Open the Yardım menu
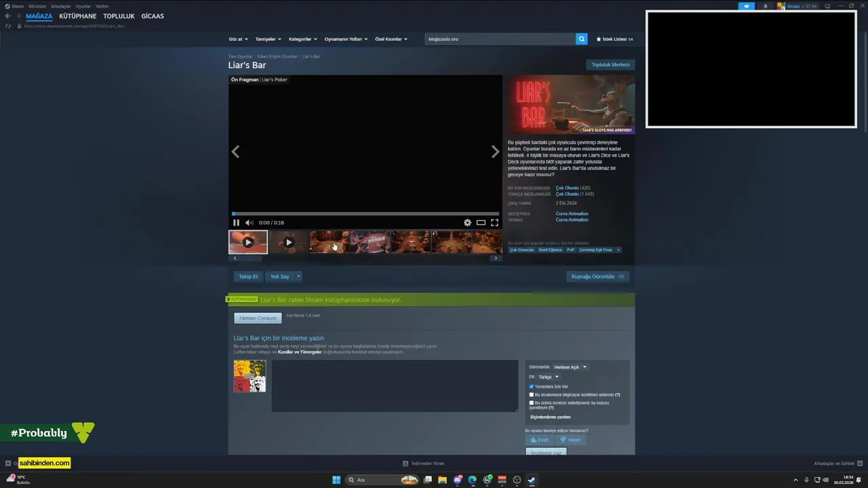Viewport: 868px width, 488px height. [102, 6]
